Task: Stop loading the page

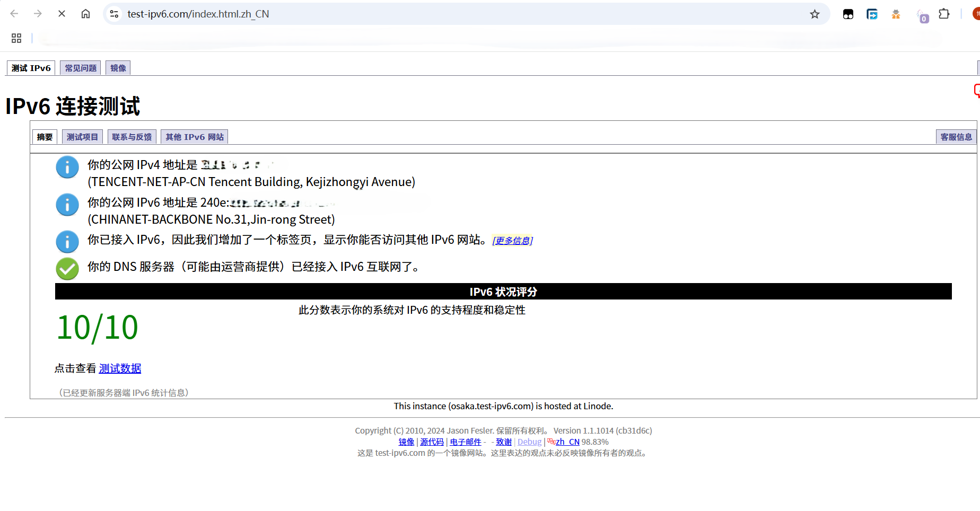Action: click(62, 14)
